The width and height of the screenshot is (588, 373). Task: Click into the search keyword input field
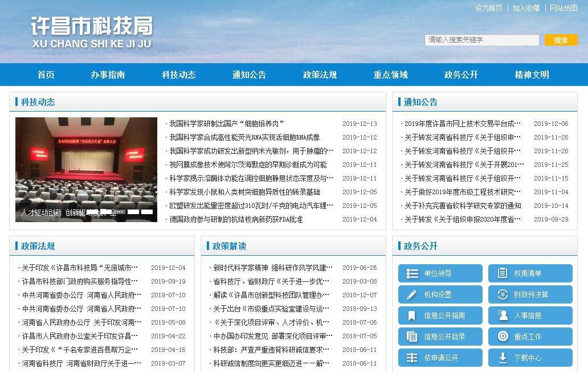click(x=481, y=40)
